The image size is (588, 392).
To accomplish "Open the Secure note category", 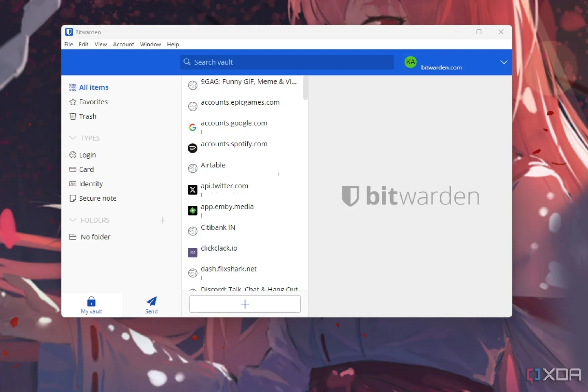I will click(73, 199).
